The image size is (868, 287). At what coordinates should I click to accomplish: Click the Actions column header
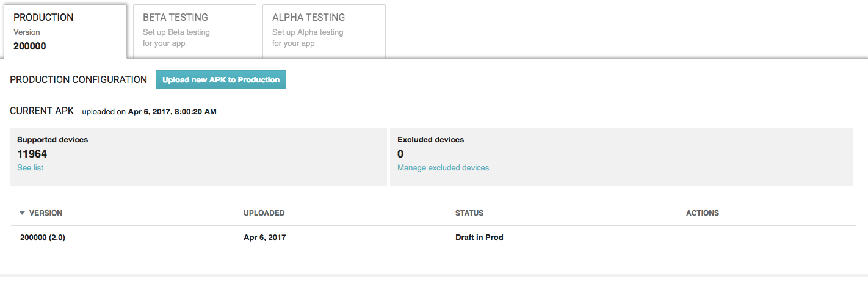(702, 213)
